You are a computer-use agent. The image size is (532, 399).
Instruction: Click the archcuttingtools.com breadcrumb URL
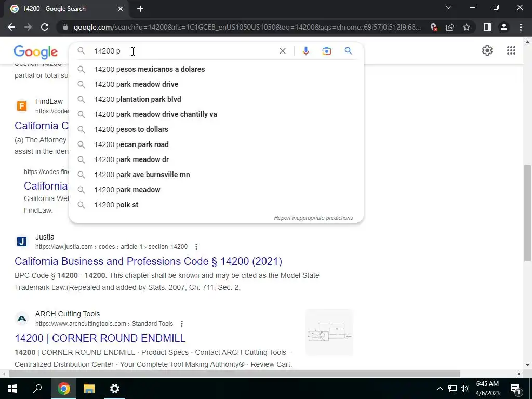coord(104,324)
